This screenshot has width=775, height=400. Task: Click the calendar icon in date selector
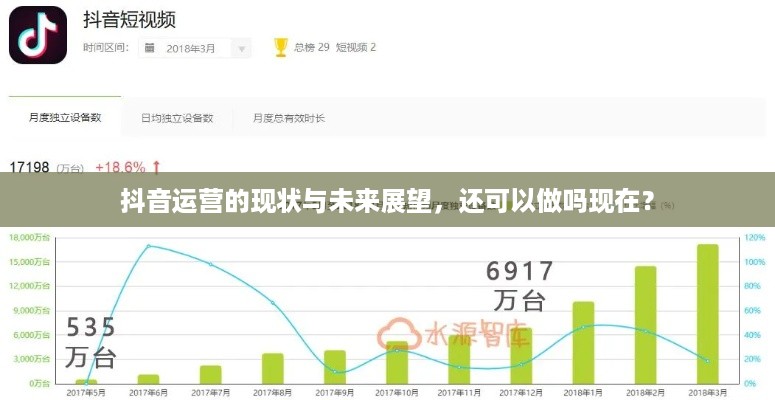(x=150, y=48)
